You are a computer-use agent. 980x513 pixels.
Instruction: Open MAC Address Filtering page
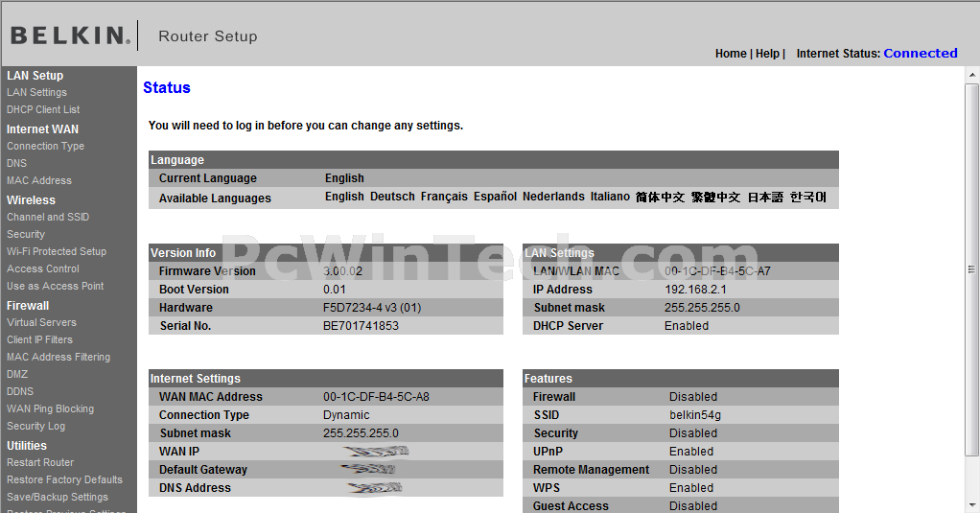click(58, 358)
